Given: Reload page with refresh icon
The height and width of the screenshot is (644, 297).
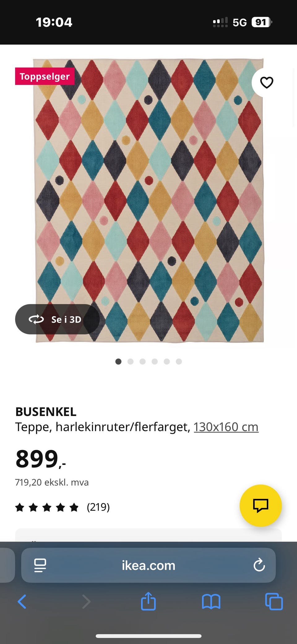Looking at the screenshot, I should pyautogui.click(x=259, y=565).
